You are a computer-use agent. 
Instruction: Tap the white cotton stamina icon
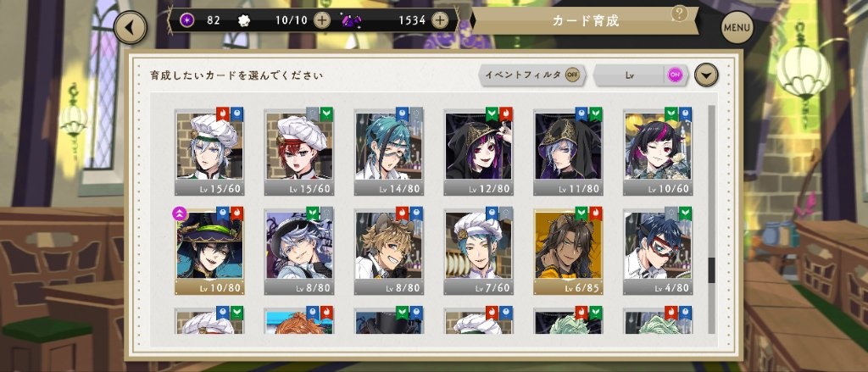coord(243,20)
